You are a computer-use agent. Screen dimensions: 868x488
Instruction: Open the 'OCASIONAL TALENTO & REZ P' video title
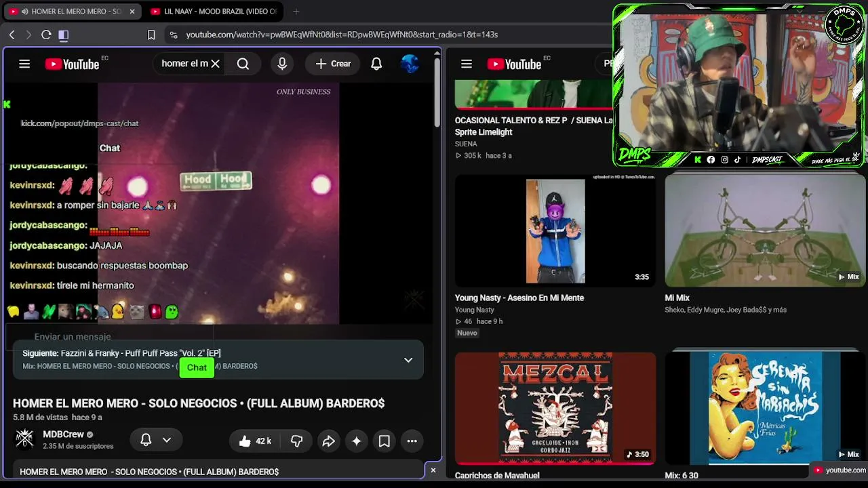coord(534,126)
